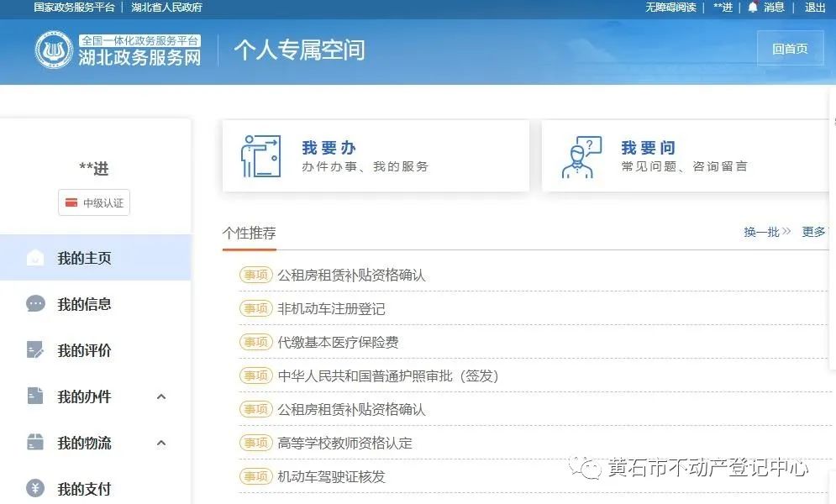Click the Hubei government service logo emblem
Image resolution: width=836 pixels, height=504 pixels.
pos(54,50)
